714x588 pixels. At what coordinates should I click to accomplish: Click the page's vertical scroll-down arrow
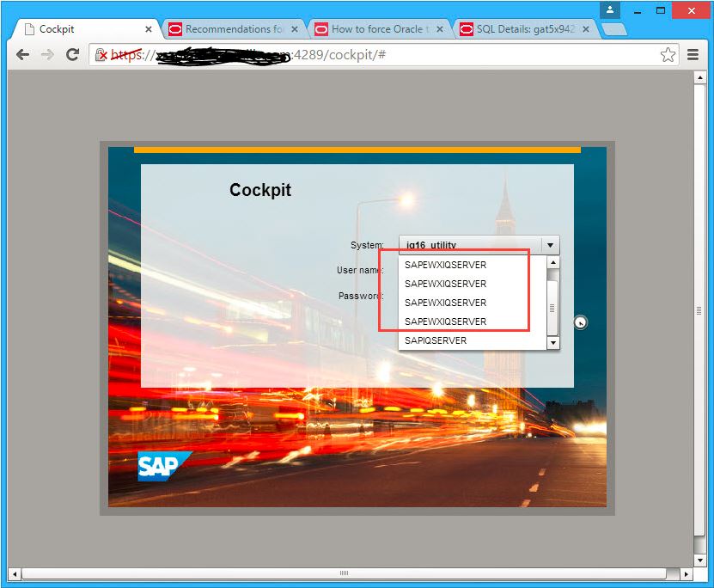(699, 560)
